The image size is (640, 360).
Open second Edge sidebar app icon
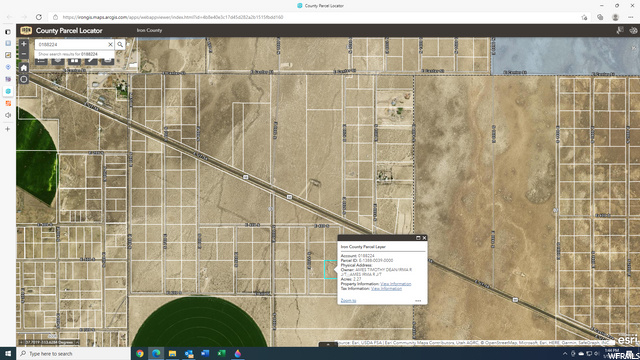pos(8,43)
